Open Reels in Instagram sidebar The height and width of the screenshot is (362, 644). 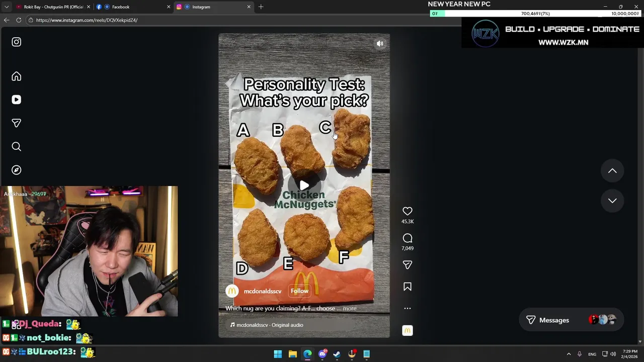(17, 100)
